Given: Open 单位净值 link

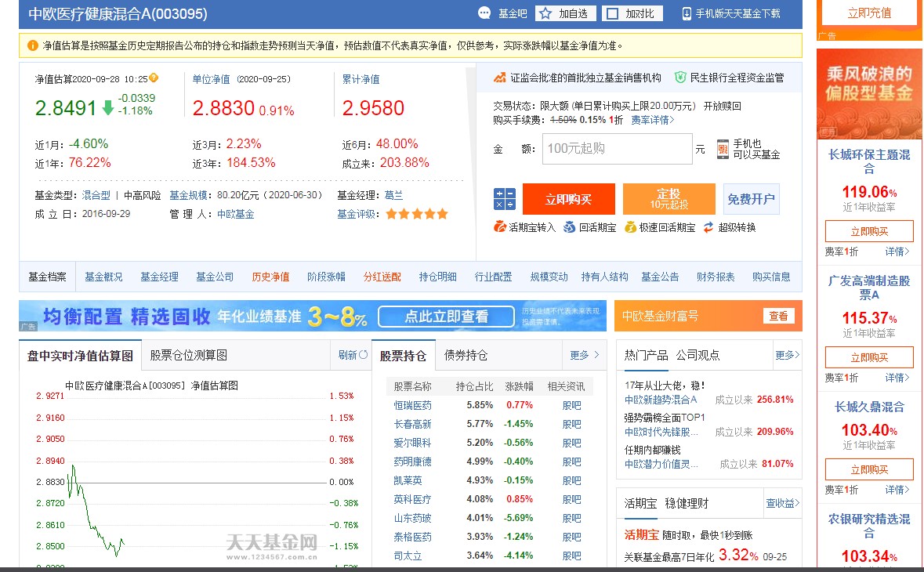Looking at the screenshot, I should click(211, 79).
